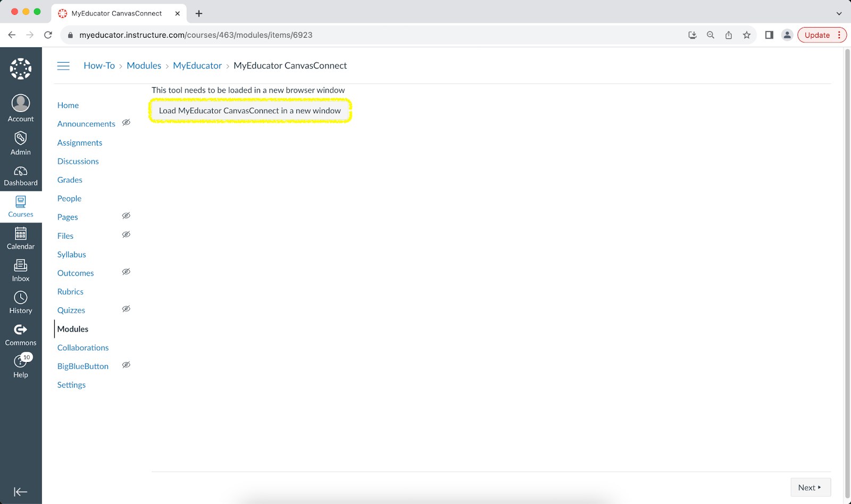Click the hidden-eye icon next to Announcements

click(126, 122)
